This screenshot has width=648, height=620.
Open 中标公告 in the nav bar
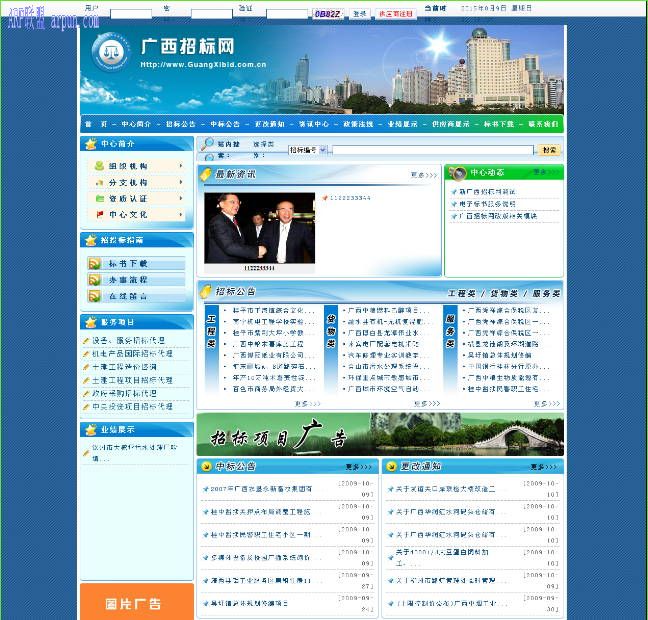pos(225,124)
